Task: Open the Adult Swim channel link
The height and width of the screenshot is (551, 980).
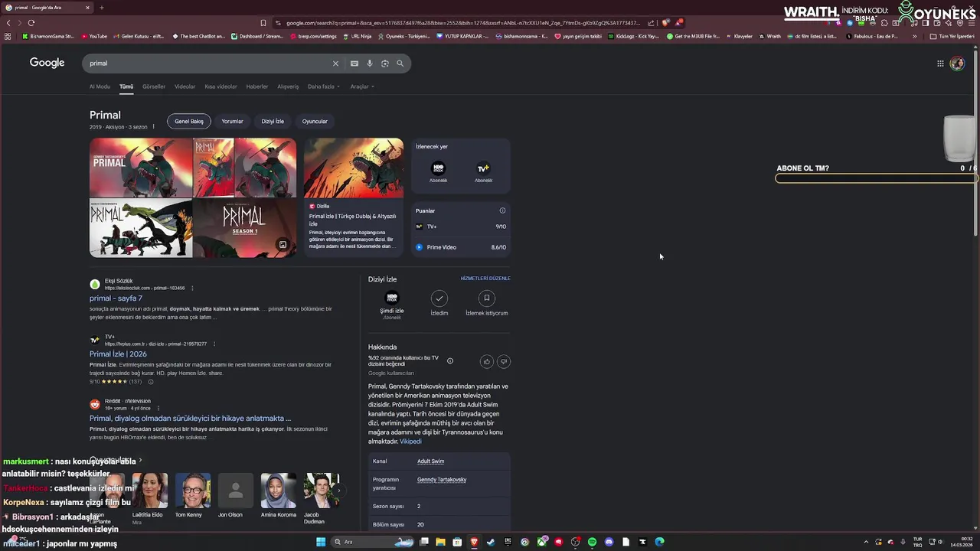Action: coord(430,461)
